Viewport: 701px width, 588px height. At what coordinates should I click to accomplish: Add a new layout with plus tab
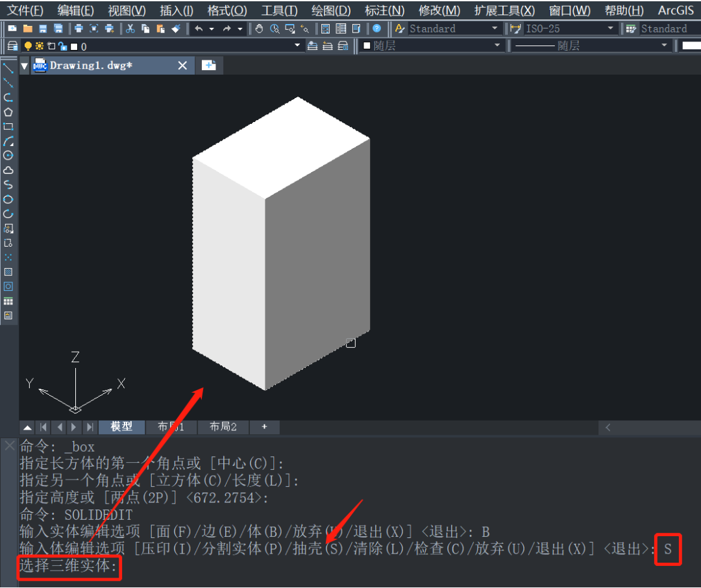264,427
